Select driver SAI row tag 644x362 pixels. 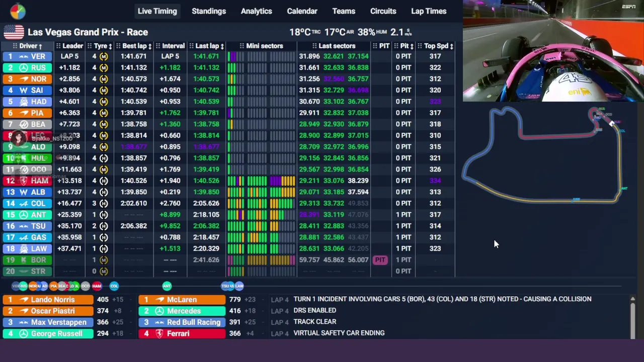point(28,90)
